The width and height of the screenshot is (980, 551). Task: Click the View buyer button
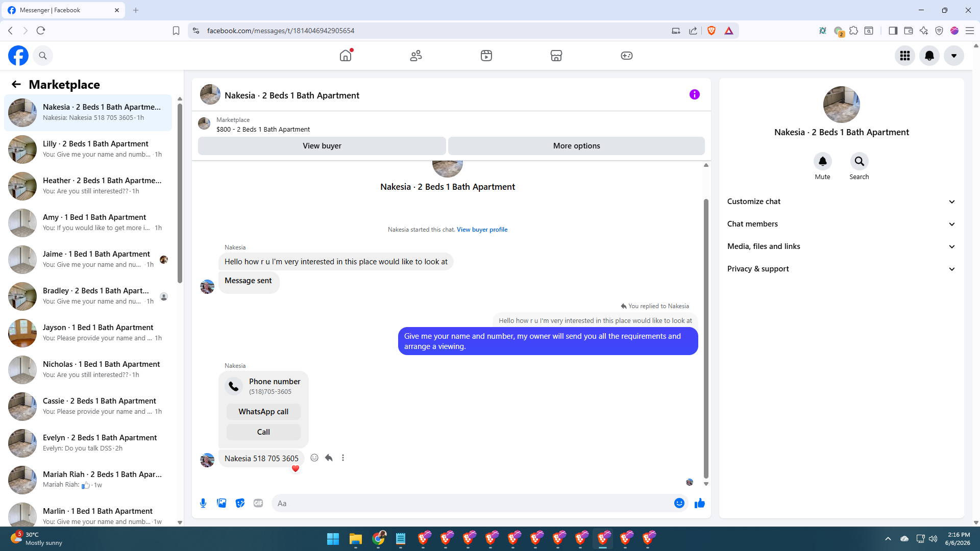point(322,146)
